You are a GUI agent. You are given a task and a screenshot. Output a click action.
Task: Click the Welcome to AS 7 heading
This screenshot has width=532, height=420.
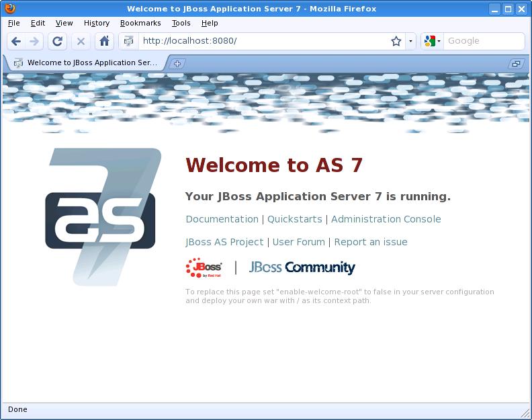pyautogui.click(x=274, y=165)
